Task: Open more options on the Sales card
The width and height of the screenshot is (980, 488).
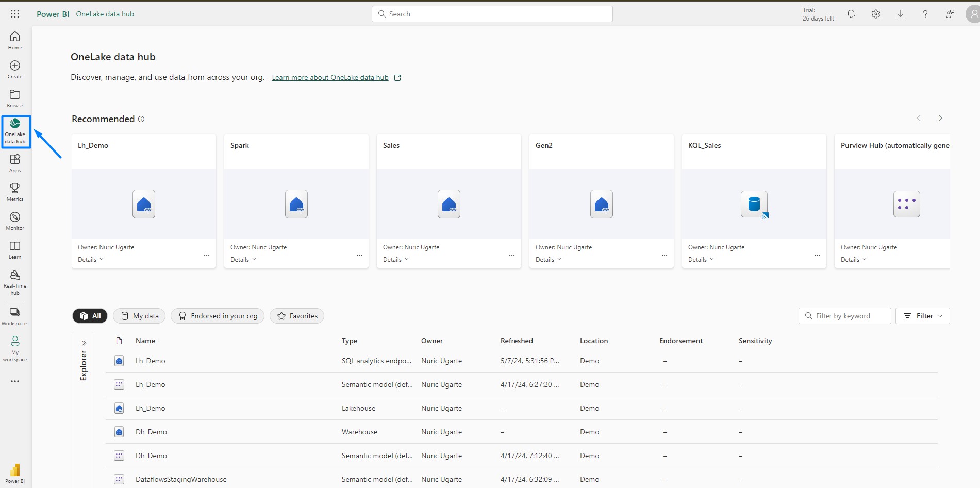Action: tap(512, 255)
